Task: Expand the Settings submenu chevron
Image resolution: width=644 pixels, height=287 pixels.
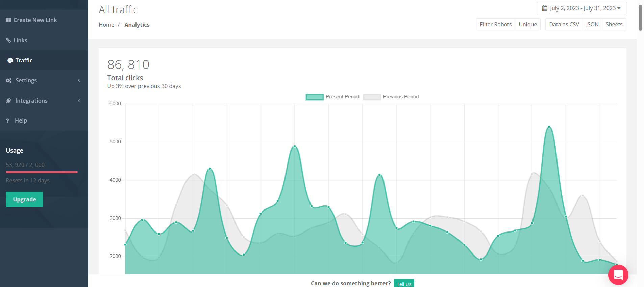Action: click(79, 80)
